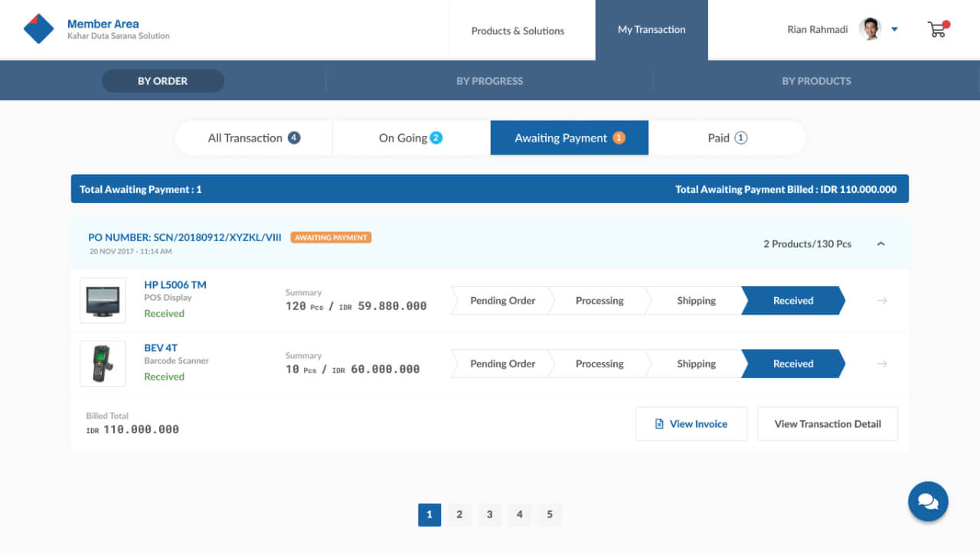This screenshot has width=980, height=555.
Task: Go to page 3 in pagination
Action: [x=489, y=514]
